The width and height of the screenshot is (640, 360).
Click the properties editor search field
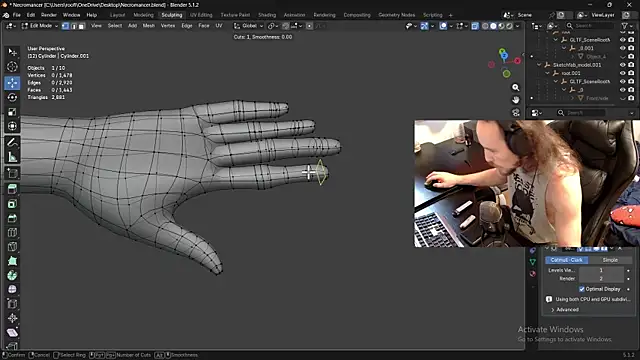point(581,113)
